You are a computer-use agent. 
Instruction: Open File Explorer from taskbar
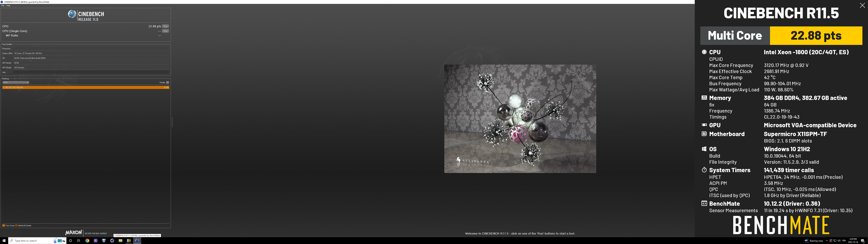pyautogui.click(x=120, y=241)
